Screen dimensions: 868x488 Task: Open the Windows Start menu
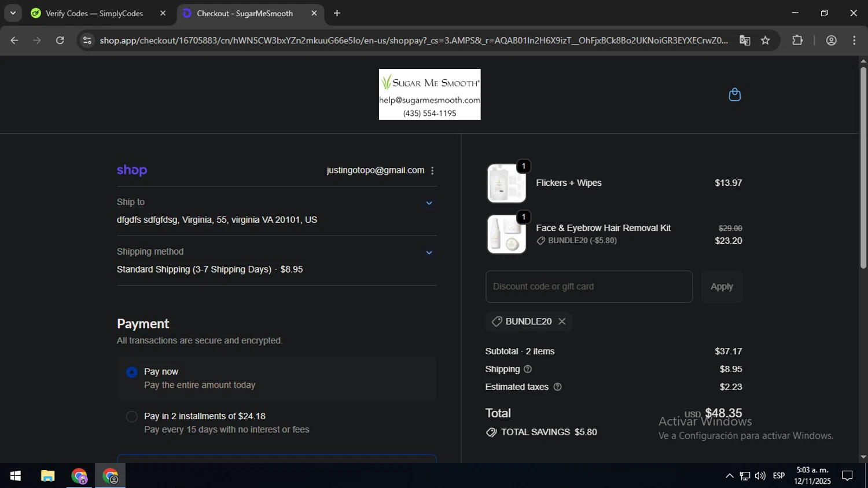click(x=16, y=476)
